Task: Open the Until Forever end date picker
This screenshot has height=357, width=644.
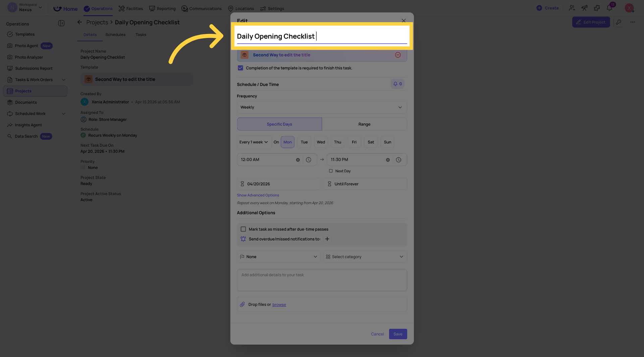Action: [x=366, y=184]
